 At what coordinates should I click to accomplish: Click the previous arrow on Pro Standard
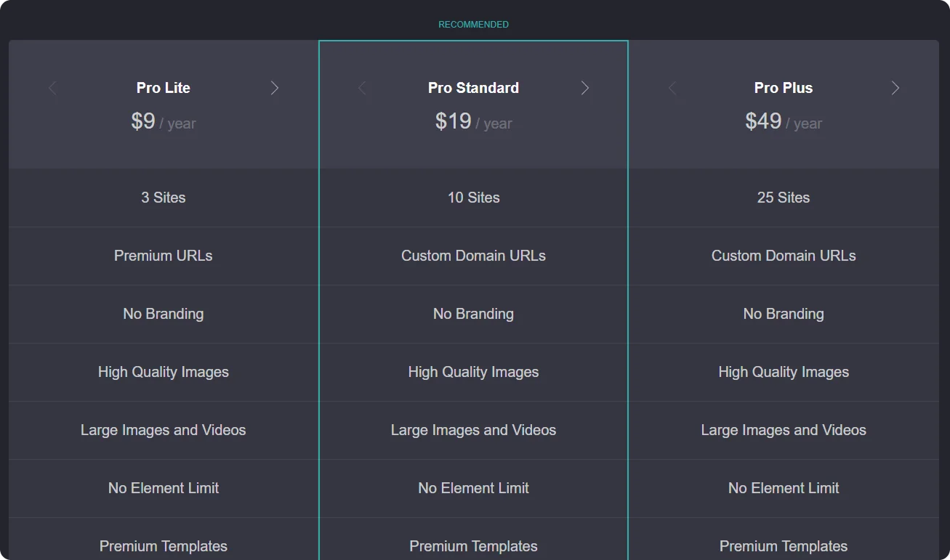point(362,88)
